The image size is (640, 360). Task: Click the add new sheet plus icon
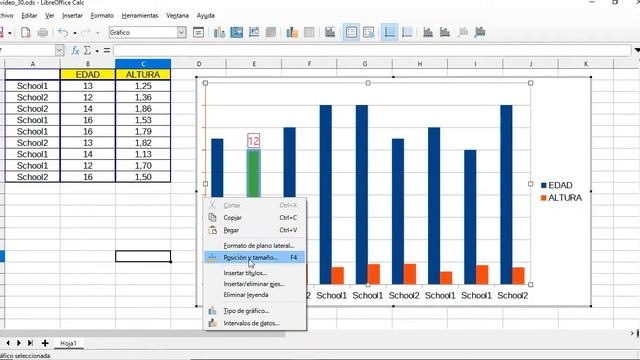pos(45,343)
